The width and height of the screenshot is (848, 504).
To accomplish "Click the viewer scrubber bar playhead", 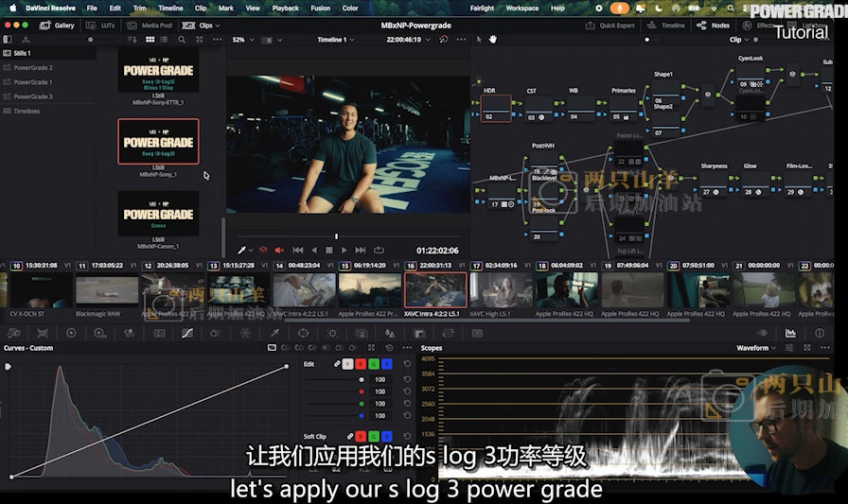I will 337,236.
